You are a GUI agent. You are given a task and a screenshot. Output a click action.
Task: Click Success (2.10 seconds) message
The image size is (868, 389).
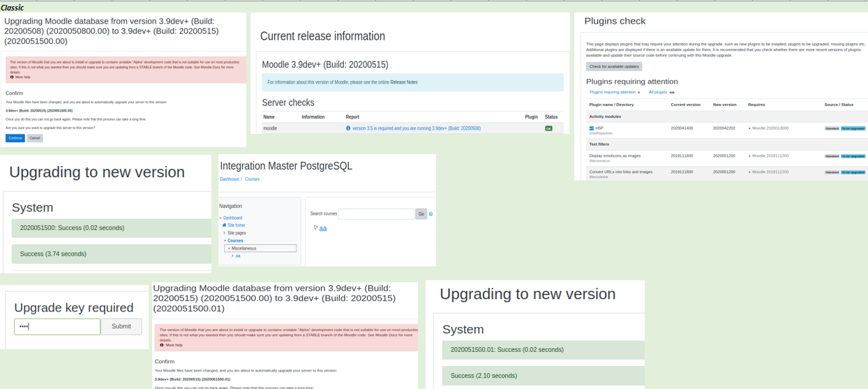[x=544, y=376]
